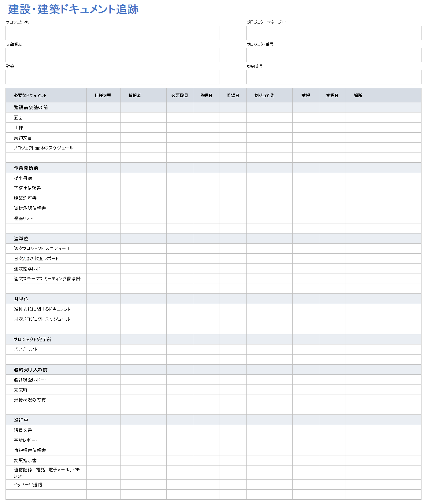427x504 pixels.
Task: Click the 事故レポート row label
Action: [26, 440]
